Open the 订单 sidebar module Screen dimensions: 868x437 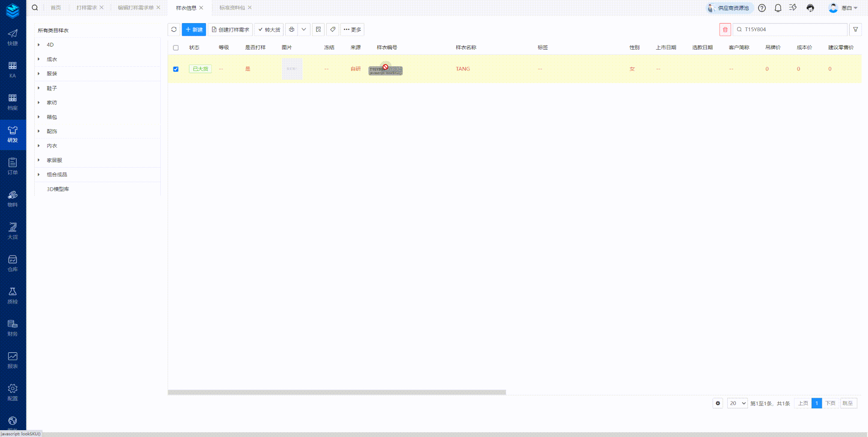click(13, 166)
